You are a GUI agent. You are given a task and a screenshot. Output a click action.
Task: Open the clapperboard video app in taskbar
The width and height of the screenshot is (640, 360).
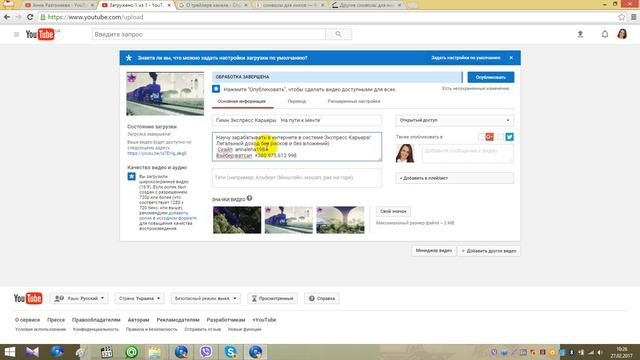pos(107,352)
